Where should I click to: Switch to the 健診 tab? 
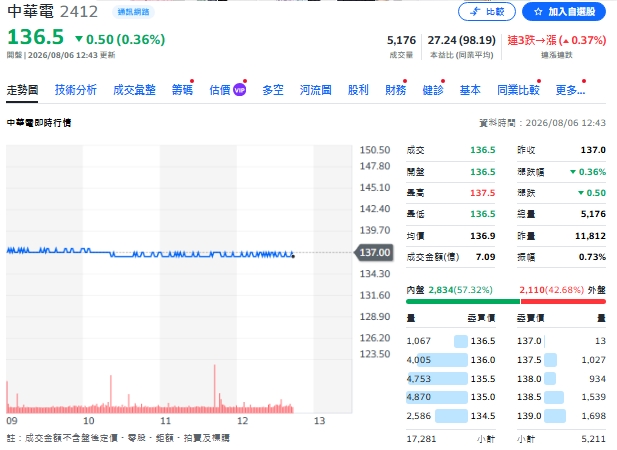click(433, 90)
